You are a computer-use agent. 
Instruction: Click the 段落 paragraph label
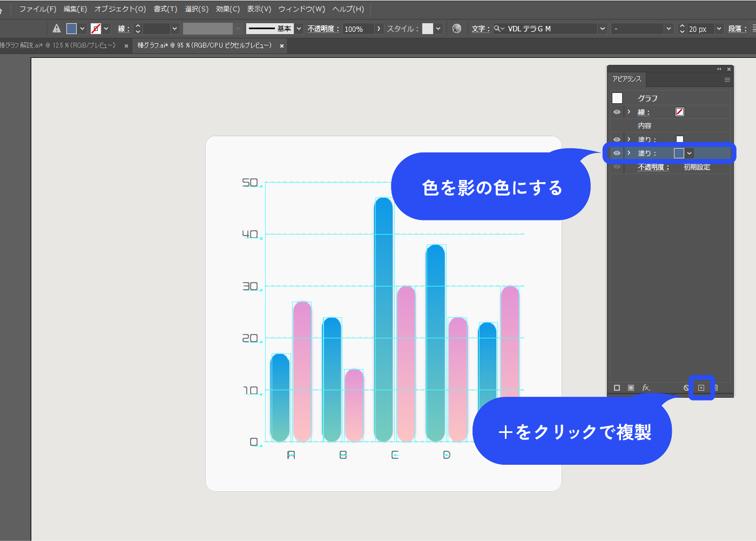click(737, 29)
